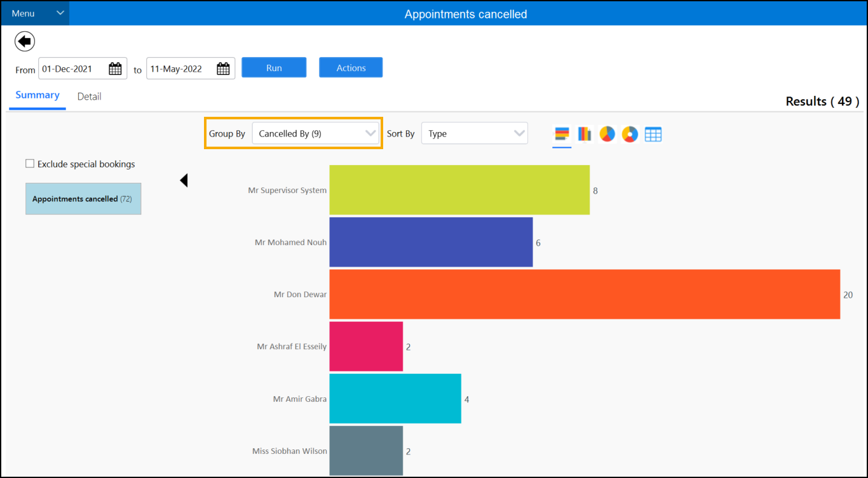Image resolution: width=868 pixels, height=478 pixels.
Task: Open the To date calendar picker
Action: [x=223, y=69]
